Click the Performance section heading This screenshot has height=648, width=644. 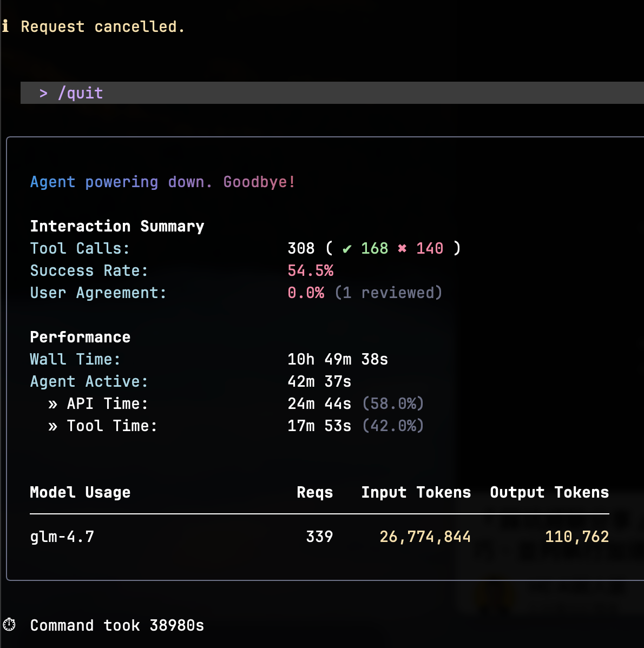pos(80,337)
